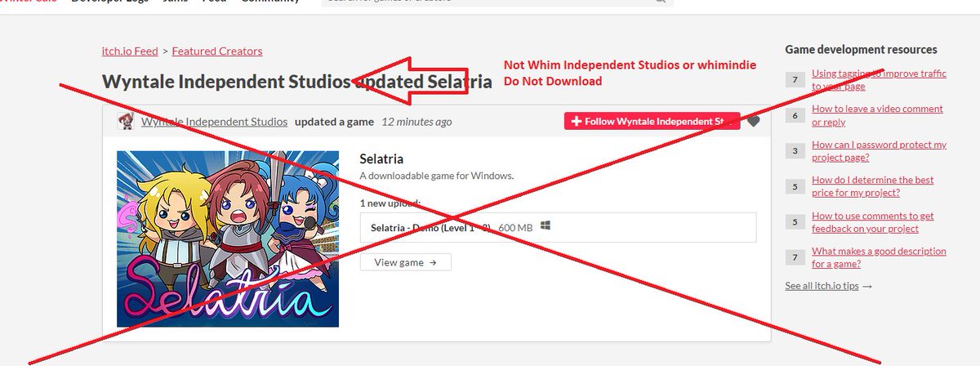
Task: Click the search magnifier icon
Action: coord(660,2)
